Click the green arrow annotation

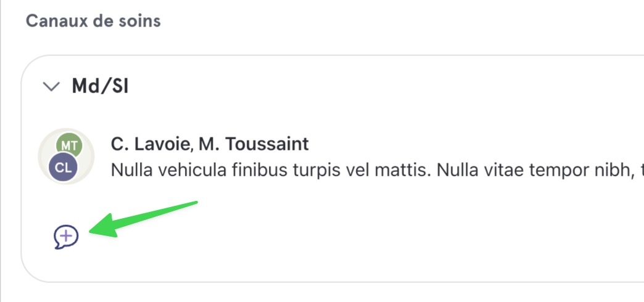coord(143,219)
